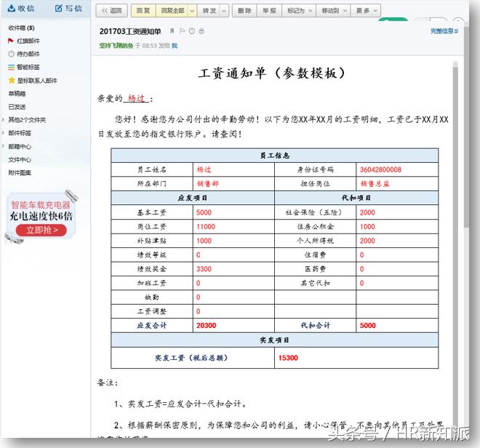
Task: Click recipient link 我
Action: [175, 46]
